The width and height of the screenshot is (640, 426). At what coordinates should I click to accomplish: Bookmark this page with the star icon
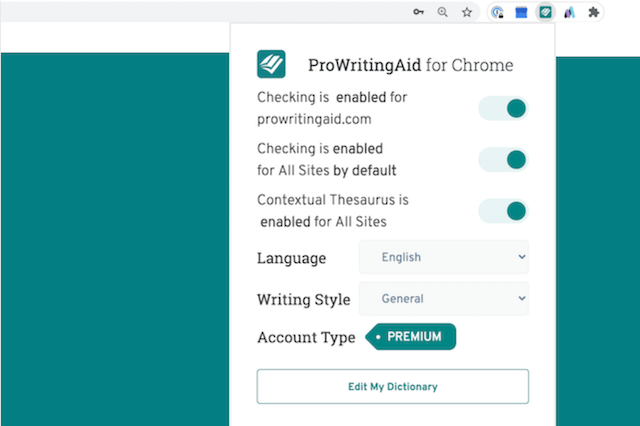click(x=467, y=12)
